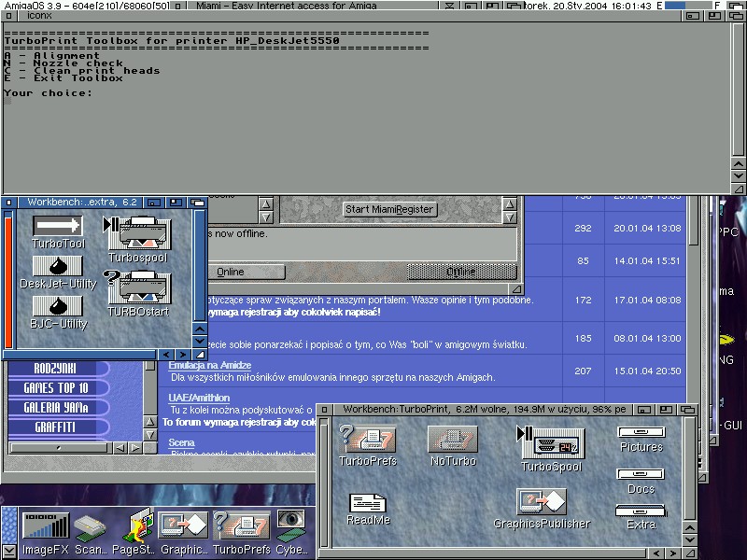Click scroll up arrow in extra window
The height and width of the screenshot is (560, 747).
pyautogui.click(x=200, y=329)
